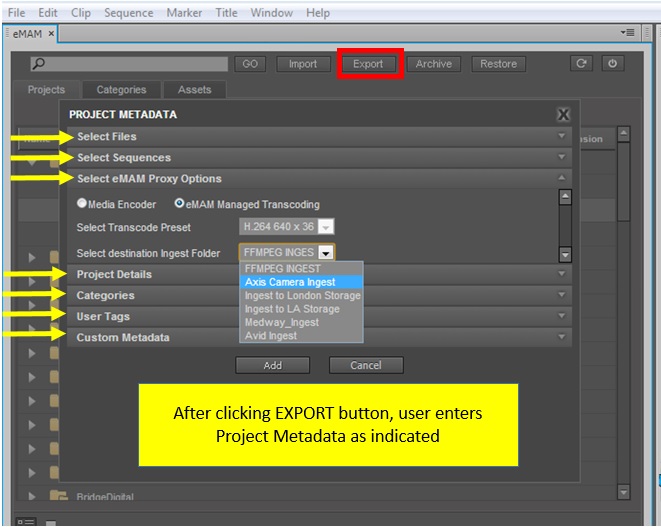This screenshot has width=661, height=527.
Task: Click proxy options scrollbar up arrow
Action: pyautogui.click(x=565, y=197)
